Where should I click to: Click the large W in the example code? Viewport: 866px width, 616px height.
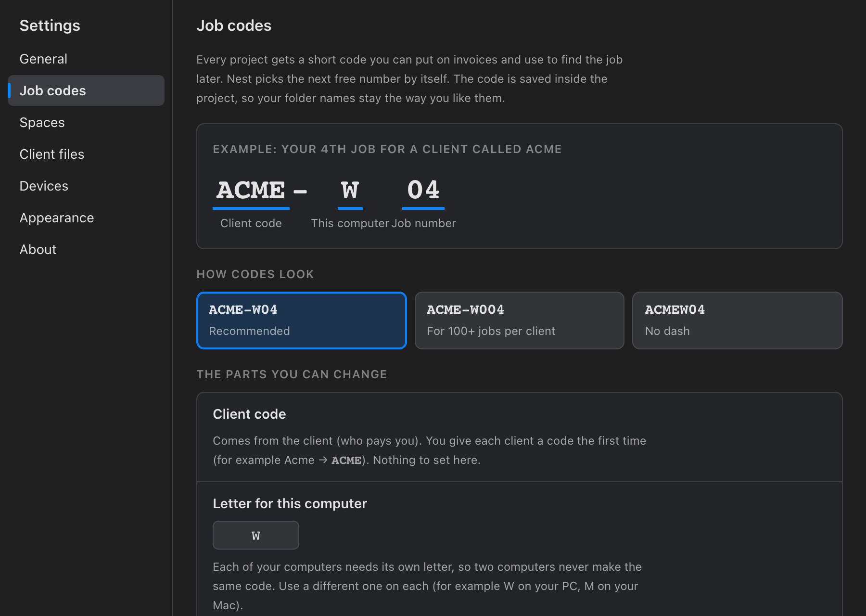tap(350, 190)
